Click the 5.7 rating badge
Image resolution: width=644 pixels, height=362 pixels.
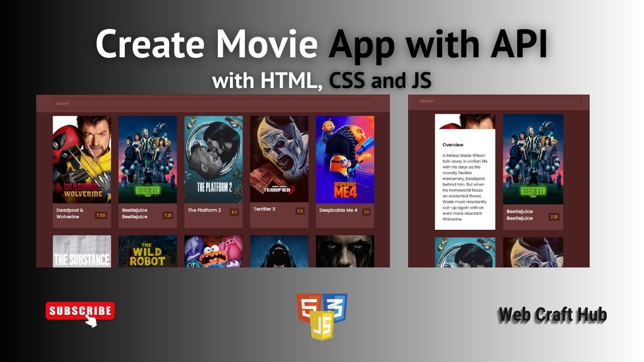(234, 212)
